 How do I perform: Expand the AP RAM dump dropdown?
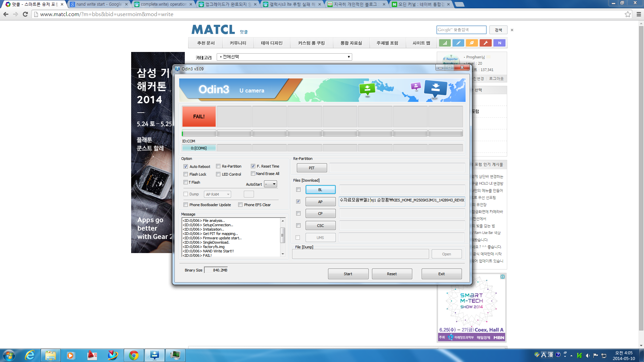217,194
